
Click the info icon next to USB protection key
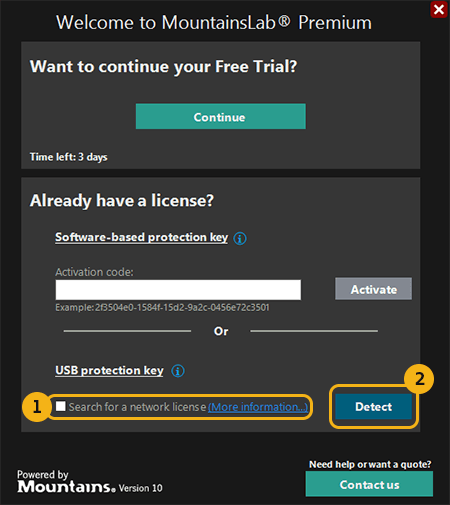[178, 371]
